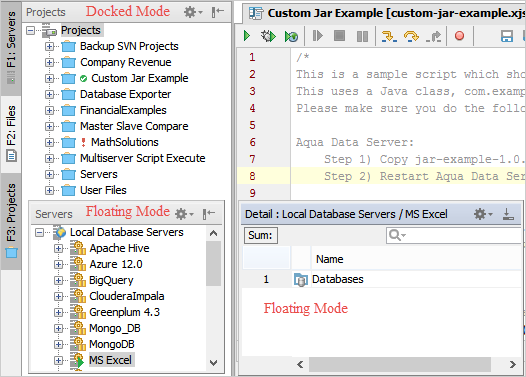Click the Stop execution square icon
Viewport: 526px width, 377px height.
click(339, 36)
